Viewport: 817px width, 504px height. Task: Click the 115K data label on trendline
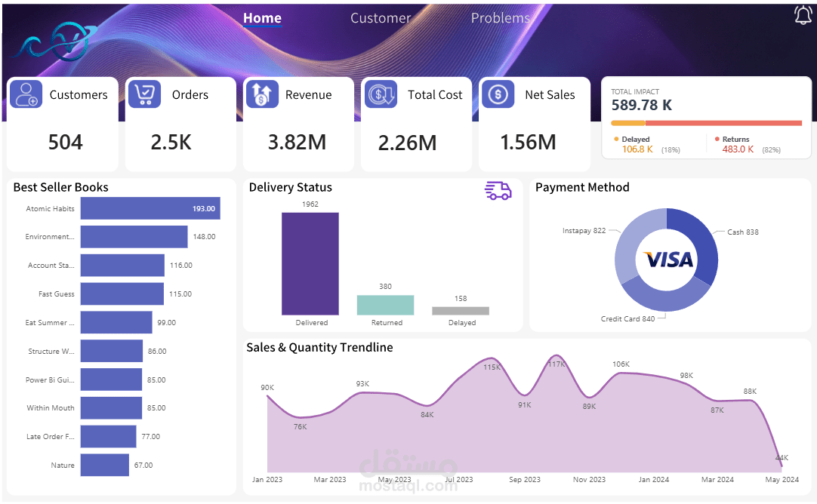[492, 367]
